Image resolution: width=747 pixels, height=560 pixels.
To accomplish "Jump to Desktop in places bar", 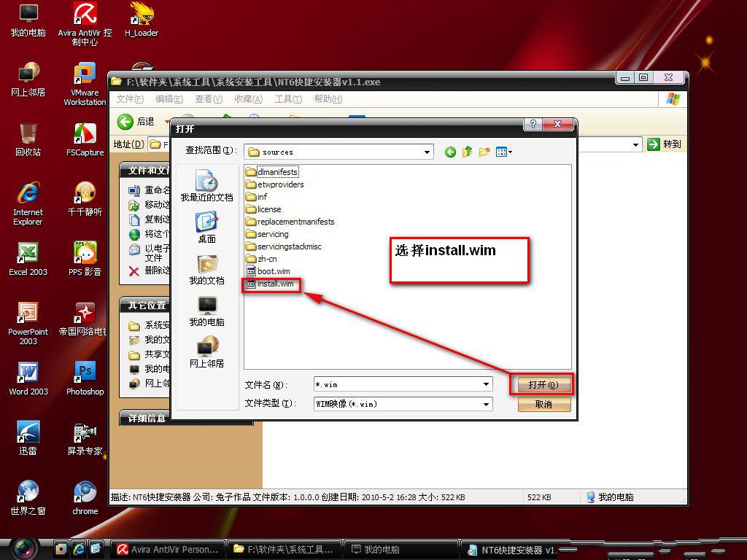I will point(206,228).
